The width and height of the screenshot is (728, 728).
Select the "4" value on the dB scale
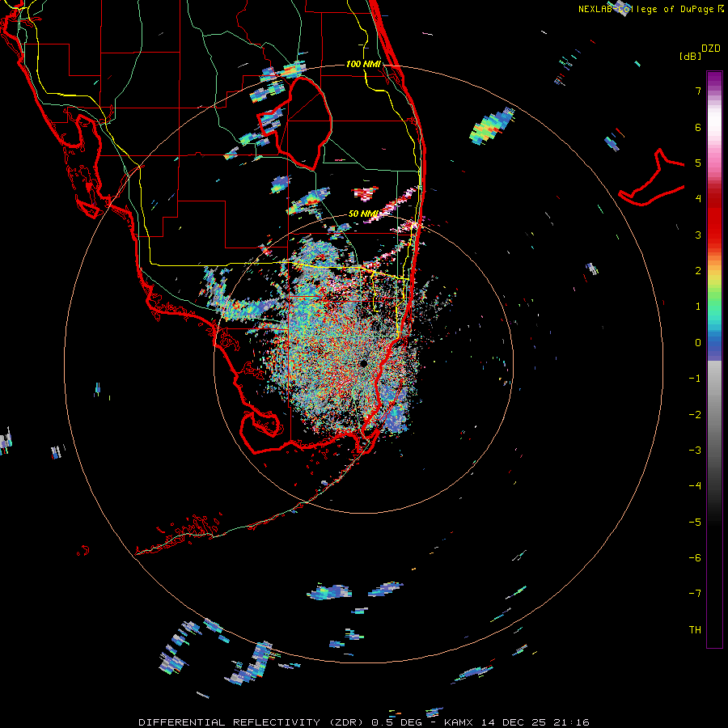[698, 199]
